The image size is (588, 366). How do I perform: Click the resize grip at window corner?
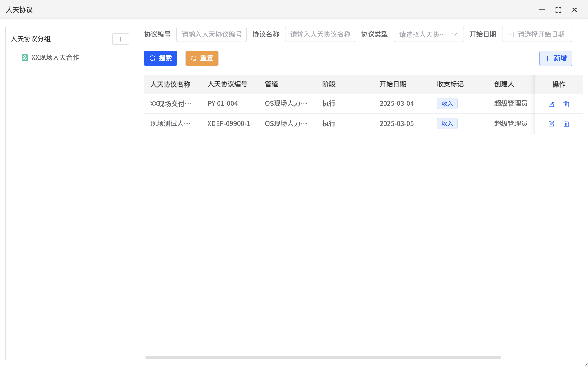coord(585,363)
